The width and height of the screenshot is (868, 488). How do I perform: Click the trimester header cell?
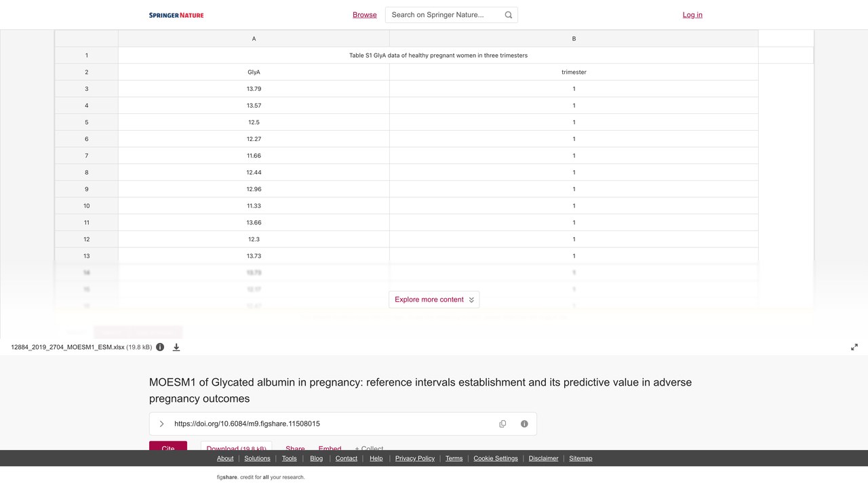point(574,72)
